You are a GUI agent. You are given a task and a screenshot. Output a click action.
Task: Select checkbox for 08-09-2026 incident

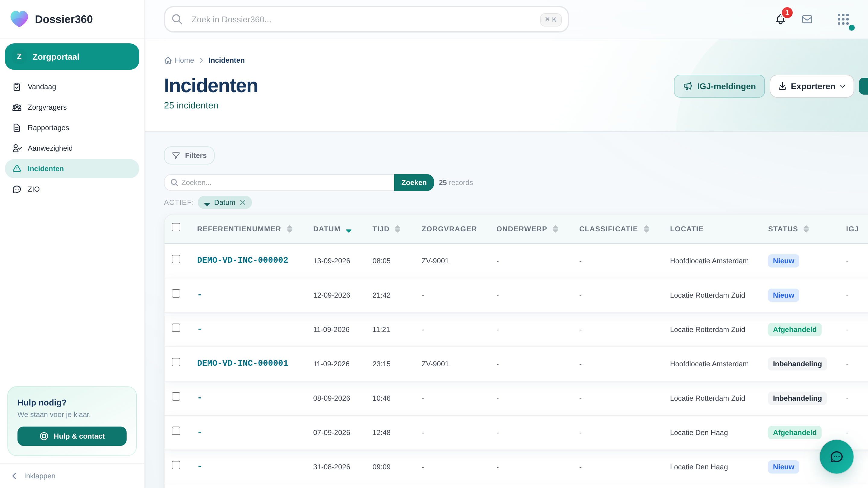pos(176,396)
